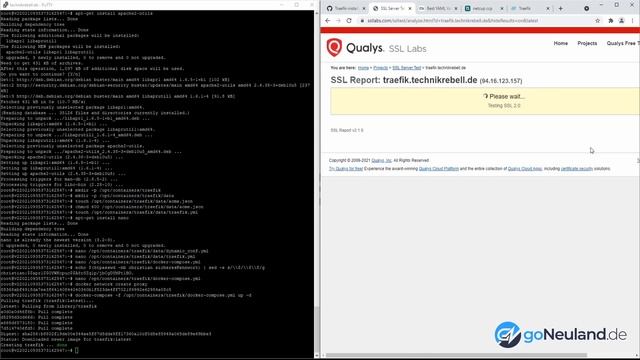Follow the Projects breadcrumb link
640x360 pixels.
[x=380, y=68]
